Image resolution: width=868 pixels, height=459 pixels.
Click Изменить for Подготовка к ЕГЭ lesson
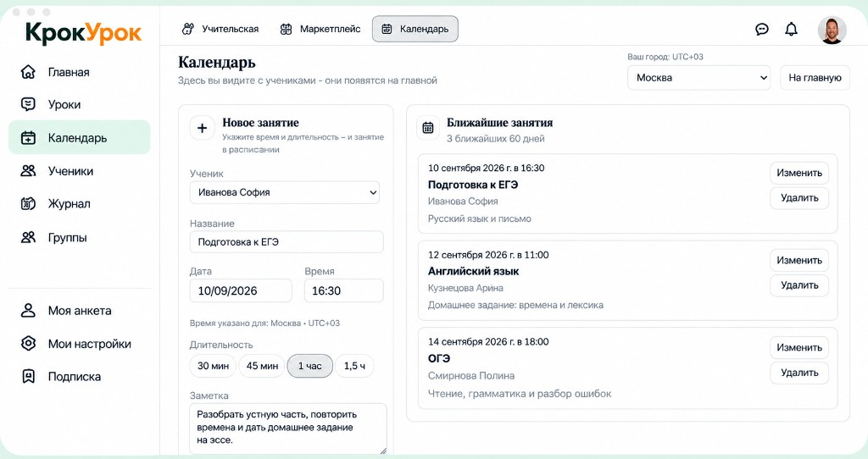(799, 173)
